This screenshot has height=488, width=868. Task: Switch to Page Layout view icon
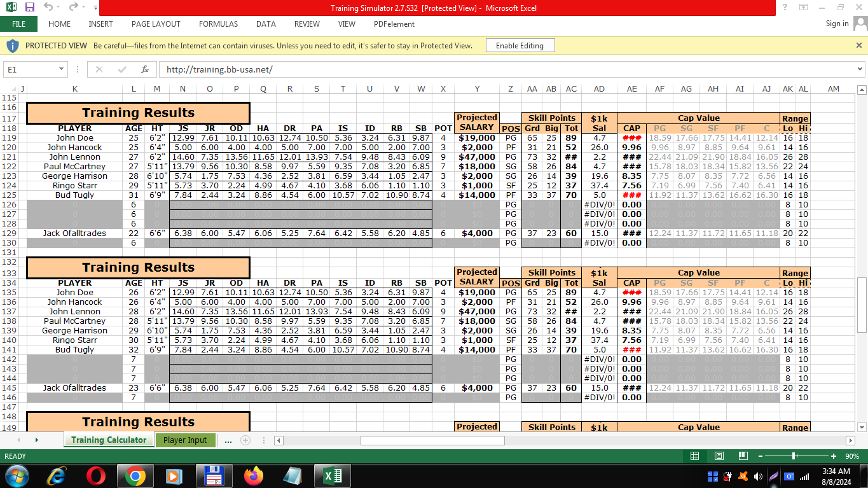[x=719, y=456]
